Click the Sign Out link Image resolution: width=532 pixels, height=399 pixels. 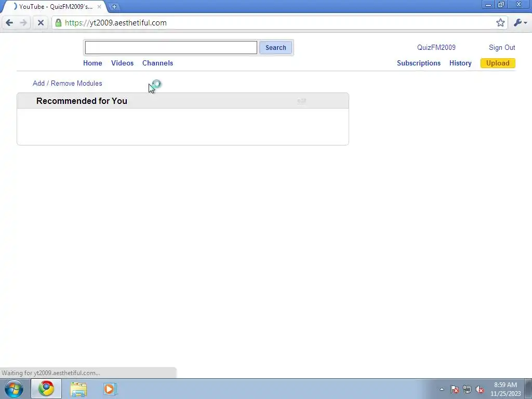pyautogui.click(x=502, y=47)
